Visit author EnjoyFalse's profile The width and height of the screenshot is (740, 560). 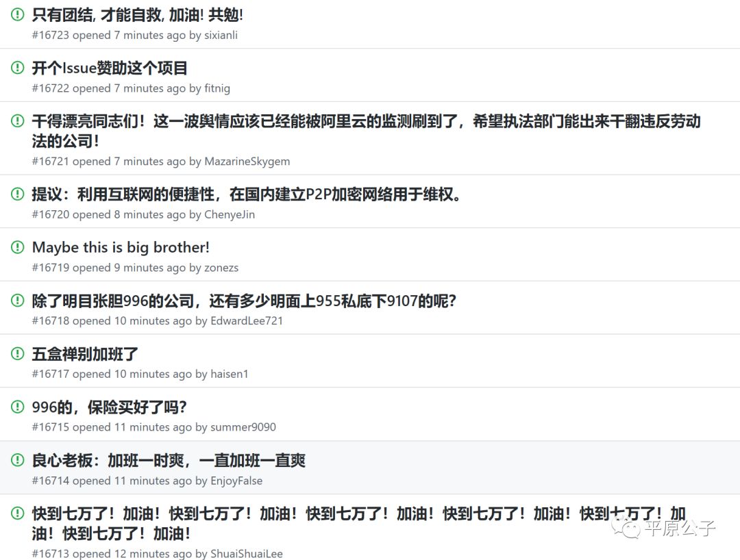point(236,481)
